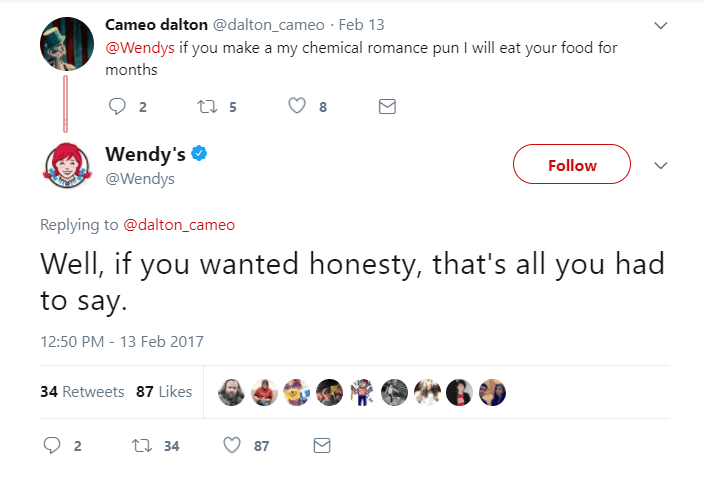
Task: Share Wendy's tweet via message envelope icon
Action: click(322, 445)
